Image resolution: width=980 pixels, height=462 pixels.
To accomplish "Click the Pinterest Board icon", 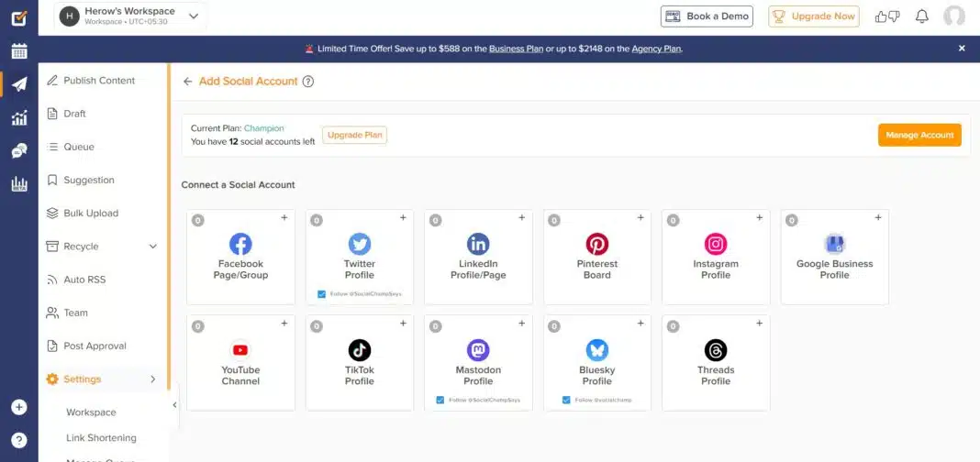I will pos(596,244).
